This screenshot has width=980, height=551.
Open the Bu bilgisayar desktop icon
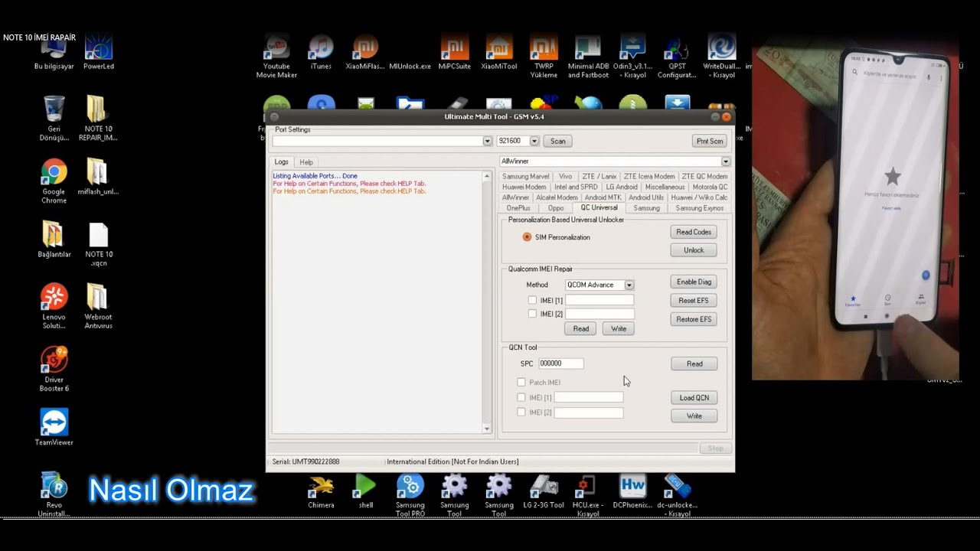pos(54,52)
